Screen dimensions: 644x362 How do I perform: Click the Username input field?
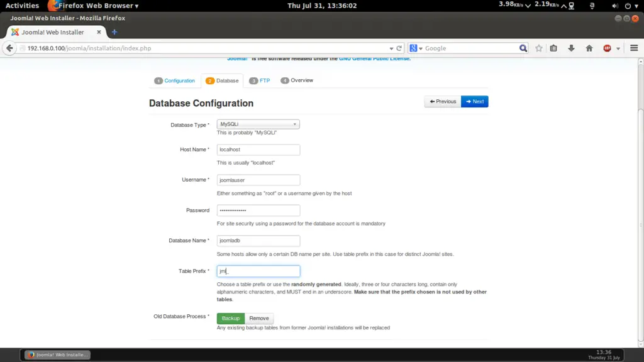[x=258, y=180]
